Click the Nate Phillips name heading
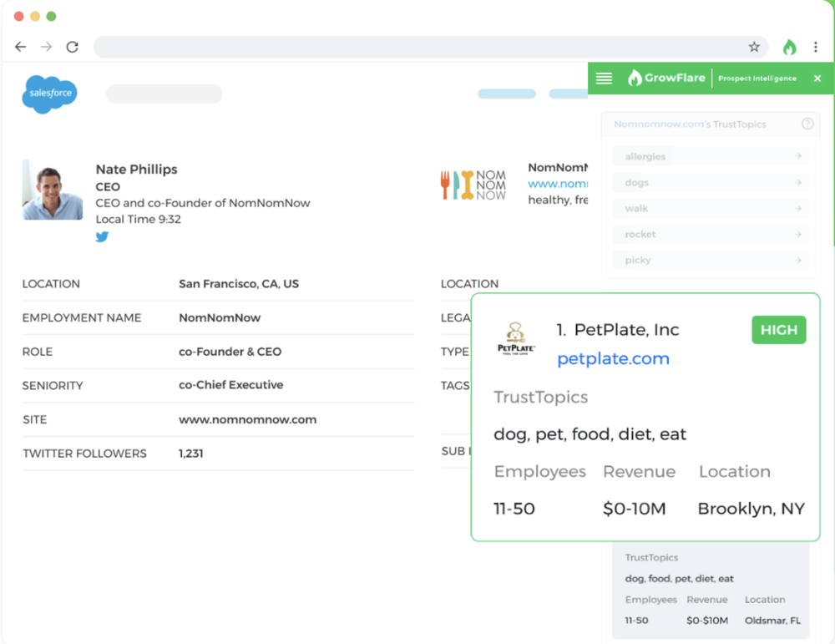The image size is (835, 644). (x=136, y=170)
